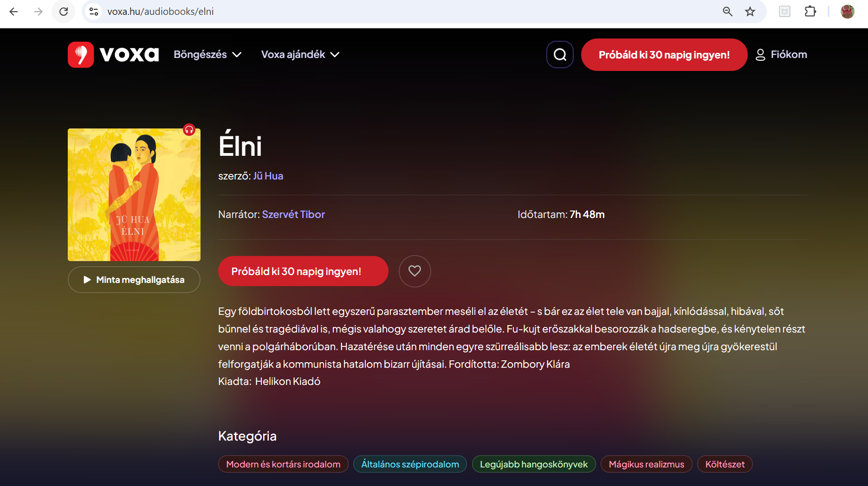Click header Próbáld ki 30 napig ingyen button
The image size is (868, 486).
tap(664, 55)
